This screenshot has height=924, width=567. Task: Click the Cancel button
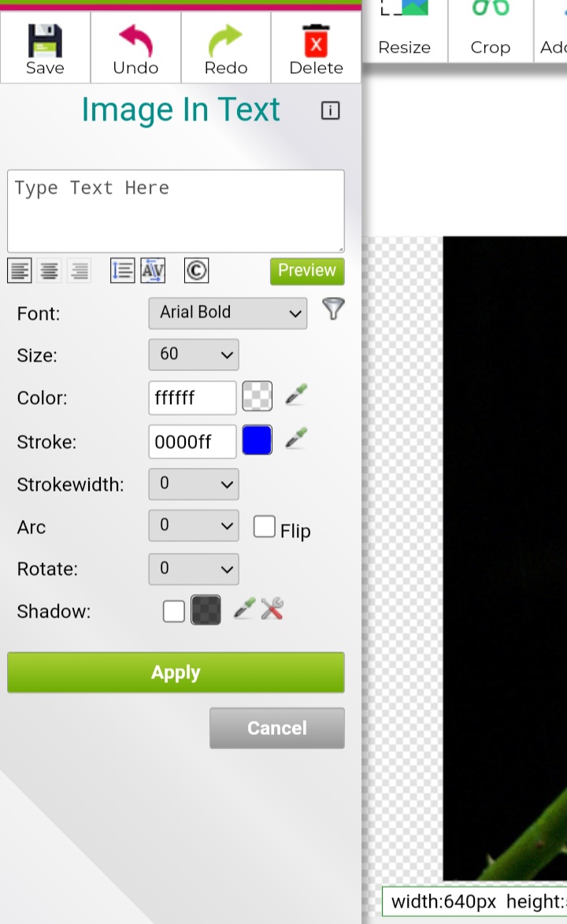pos(276,728)
